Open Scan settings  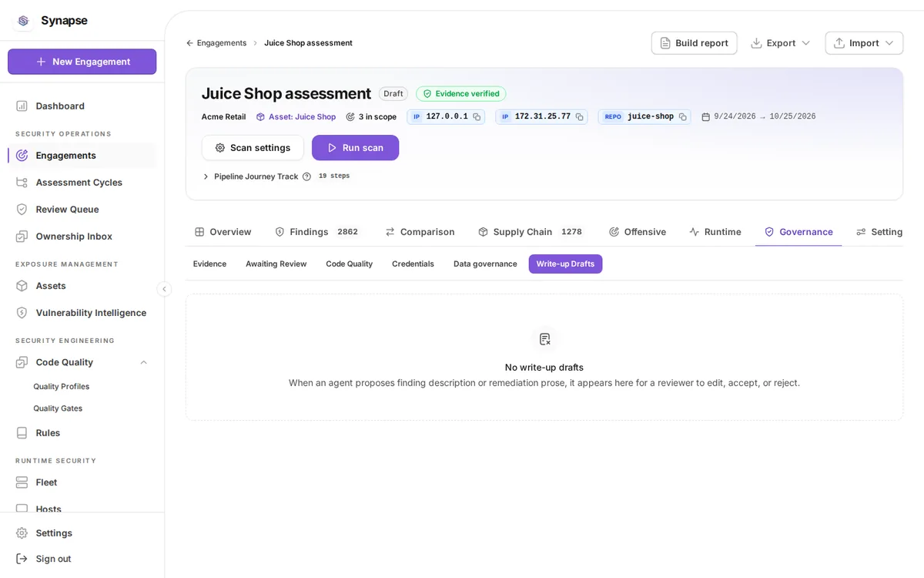pyautogui.click(x=253, y=147)
